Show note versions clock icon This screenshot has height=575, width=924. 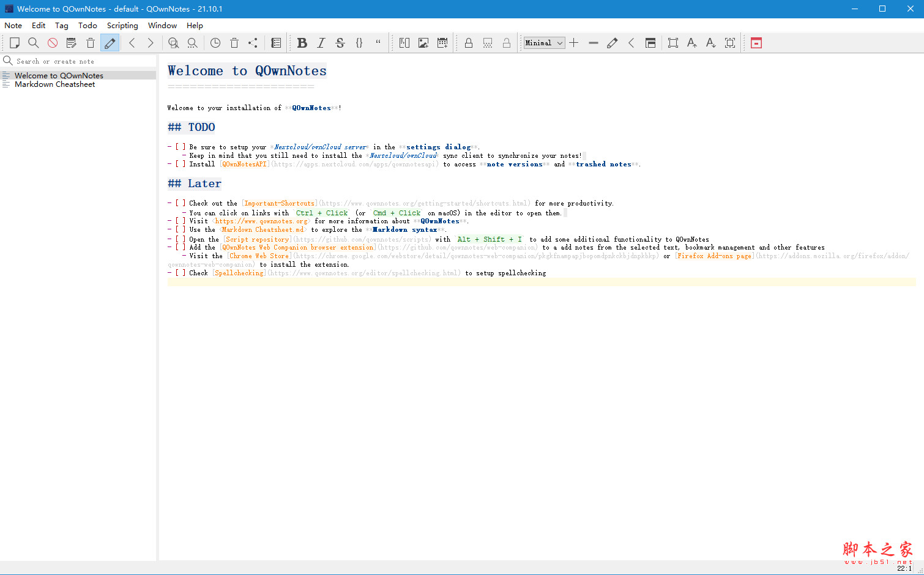pyautogui.click(x=215, y=43)
